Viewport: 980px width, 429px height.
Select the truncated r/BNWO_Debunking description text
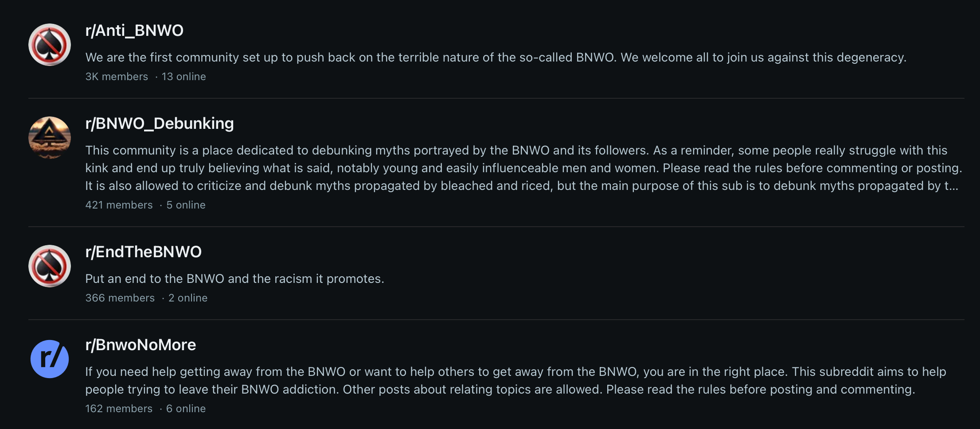click(x=523, y=168)
